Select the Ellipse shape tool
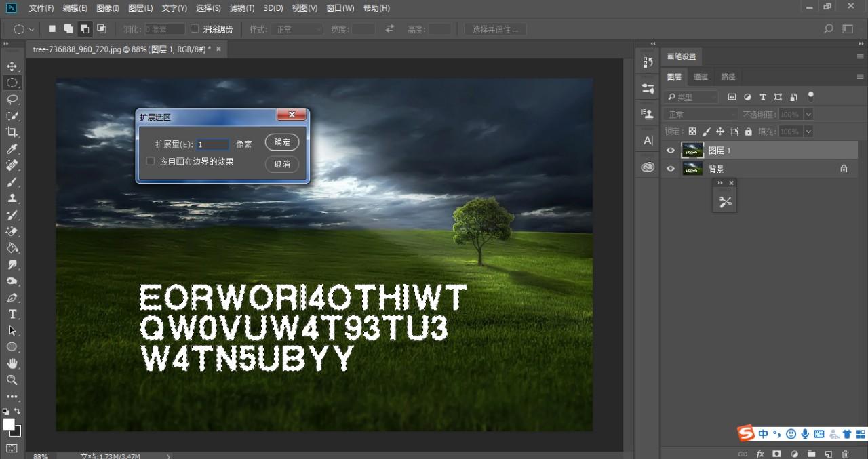The image size is (868, 459). coord(12,347)
